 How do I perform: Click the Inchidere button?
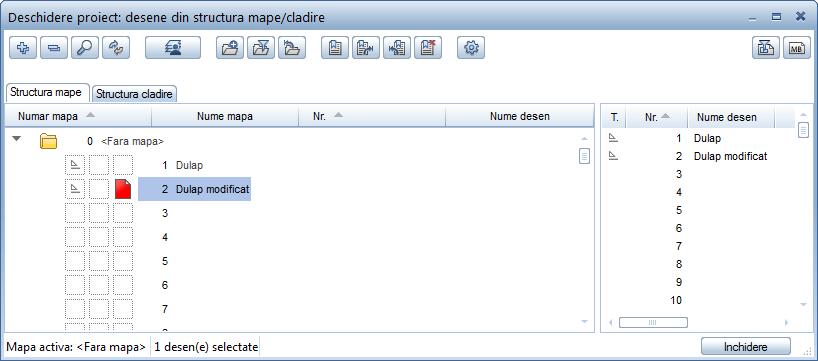[745, 347]
